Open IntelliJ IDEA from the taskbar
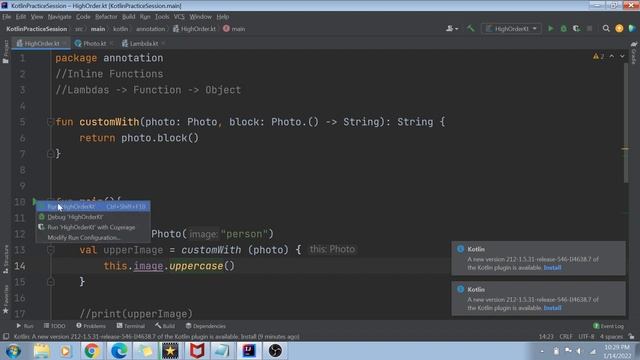The height and width of the screenshot is (360, 640). (x=249, y=351)
